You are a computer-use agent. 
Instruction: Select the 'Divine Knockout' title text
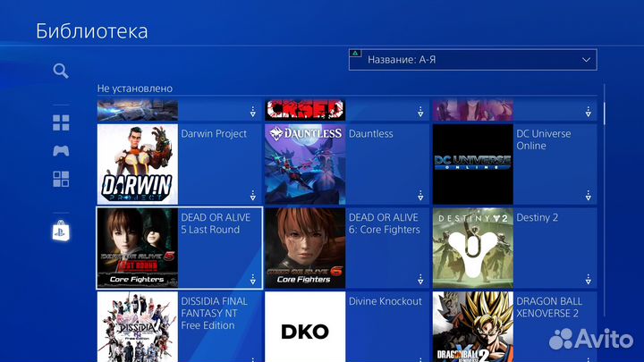(x=386, y=301)
